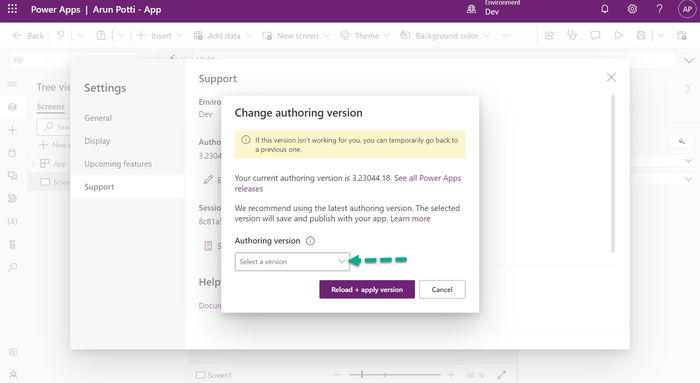700x383 pixels.
Task: Open the help question mark icon
Action: point(659,9)
